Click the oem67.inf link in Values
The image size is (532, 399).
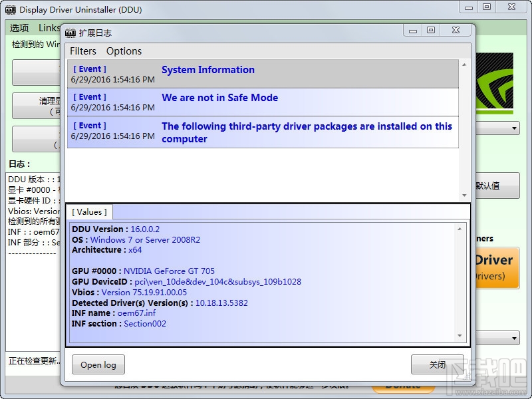click(136, 313)
